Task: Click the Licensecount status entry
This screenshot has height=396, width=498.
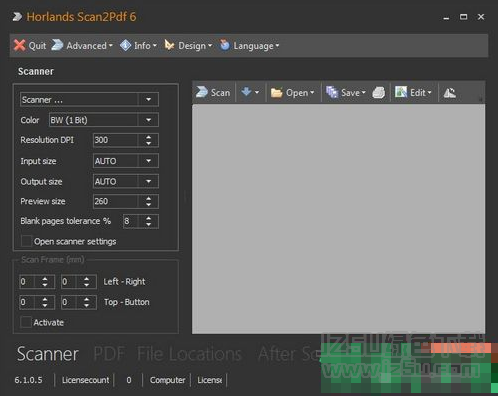Action: pyautogui.click(x=85, y=380)
